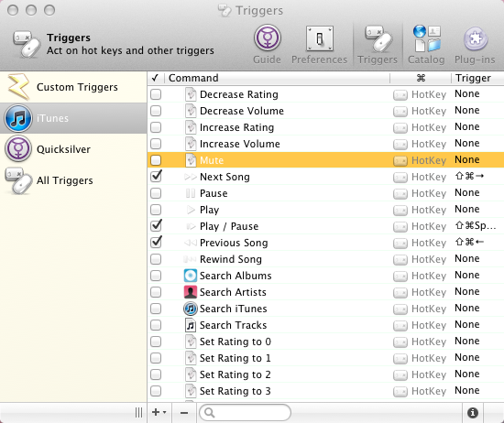Click the Previous Song rewind icon
The height and width of the screenshot is (423, 504).
(x=191, y=243)
